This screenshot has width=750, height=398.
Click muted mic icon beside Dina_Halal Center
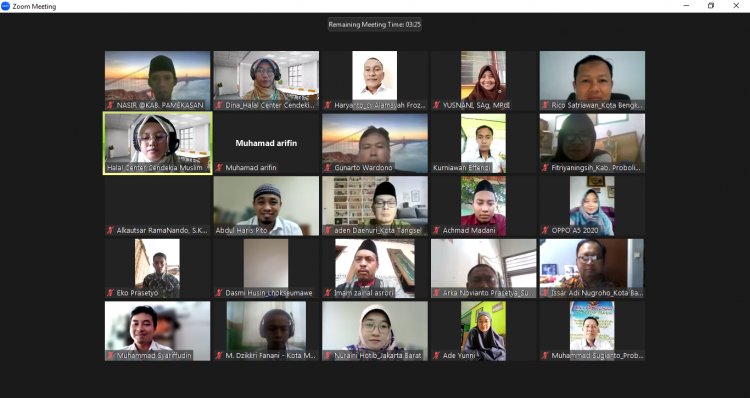tap(219, 105)
